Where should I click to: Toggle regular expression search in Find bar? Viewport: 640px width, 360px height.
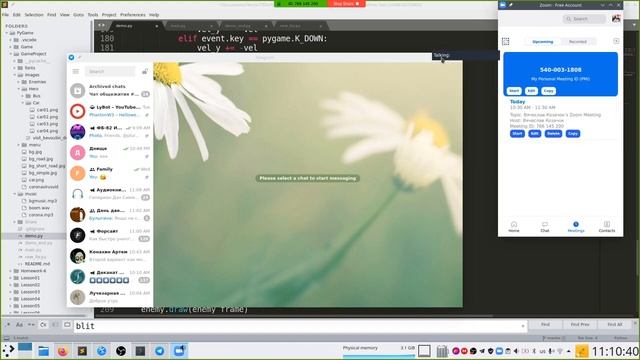(x=7, y=325)
